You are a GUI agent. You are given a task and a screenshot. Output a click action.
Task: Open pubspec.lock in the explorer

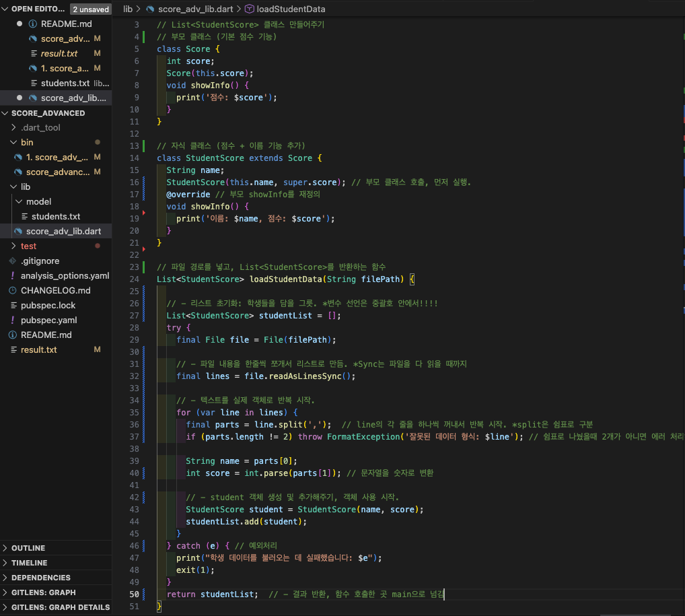(x=48, y=305)
